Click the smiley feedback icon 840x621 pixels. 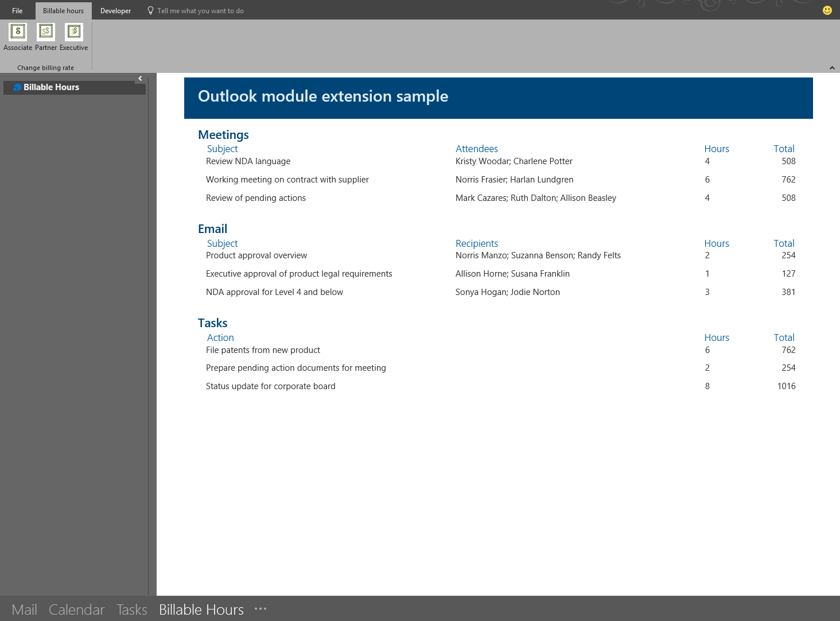(x=827, y=10)
